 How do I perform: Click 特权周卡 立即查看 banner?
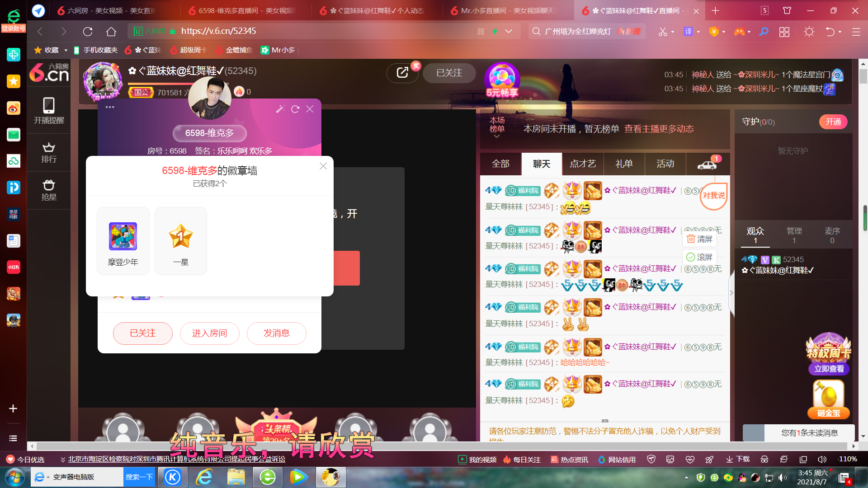coord(829,355)
